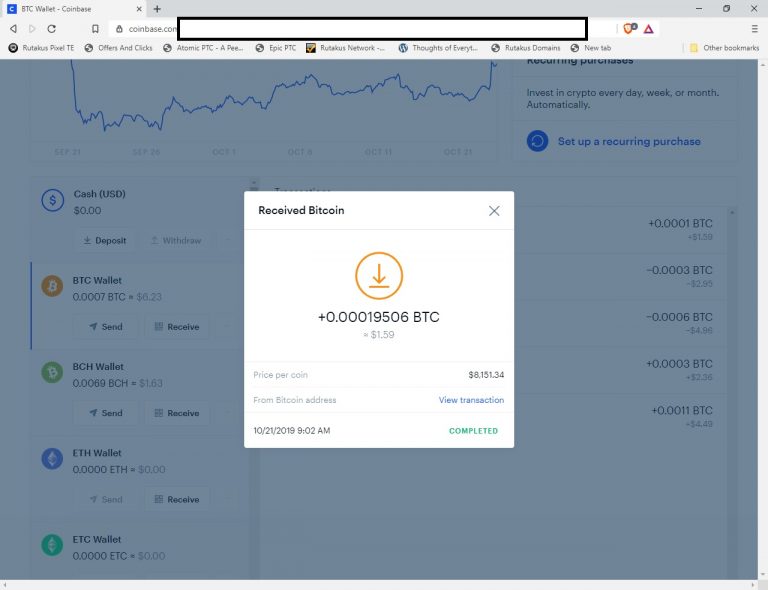This screenshot has height=590, width=768.
Task: Click the BTC Wallet bitcoin icon
Action: click(52, 286)
